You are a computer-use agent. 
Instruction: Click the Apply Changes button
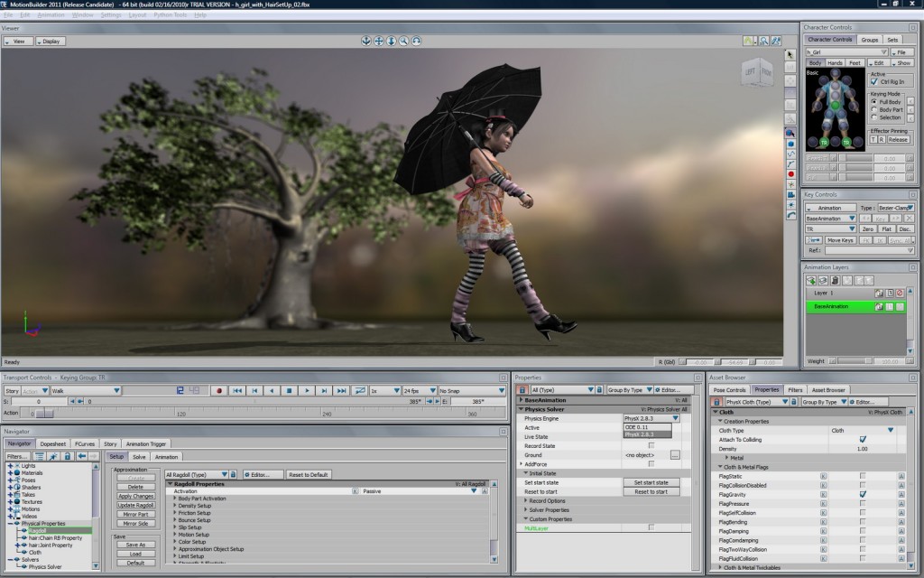click(135, 496)
